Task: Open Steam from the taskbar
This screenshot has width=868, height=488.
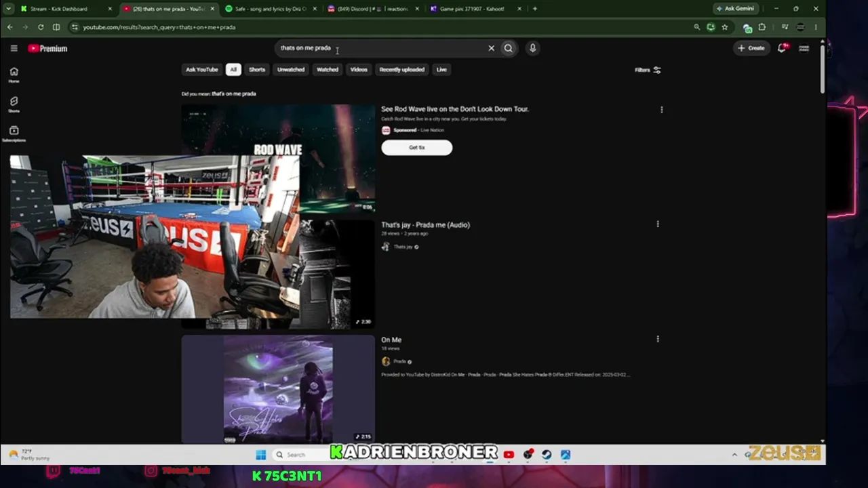Action: [x=547, y=455]
